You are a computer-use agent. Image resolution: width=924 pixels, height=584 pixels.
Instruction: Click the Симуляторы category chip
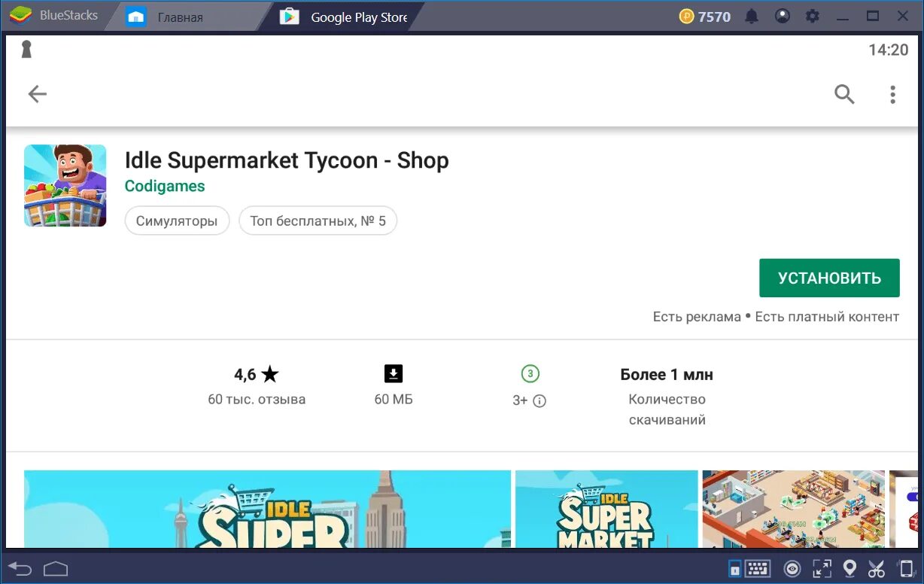point(177,221)
